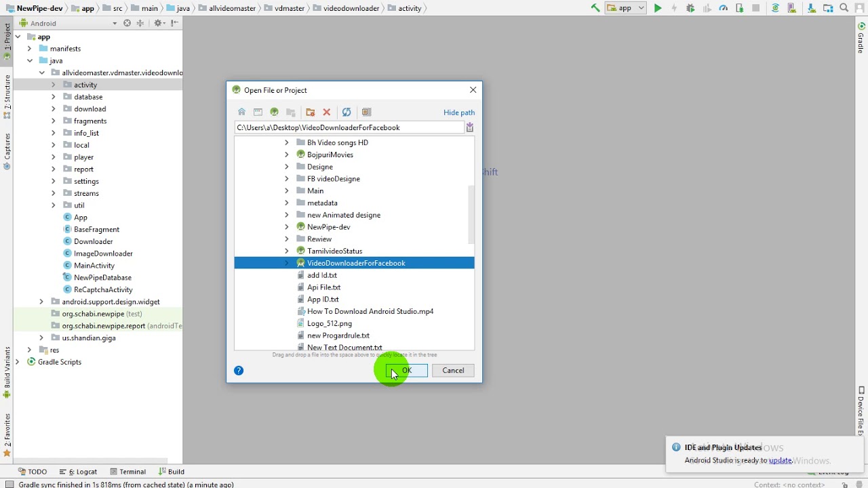The image size is (868, 488).
Task: Jump to desktop directory icon in dialog
Action: point(258,112)
